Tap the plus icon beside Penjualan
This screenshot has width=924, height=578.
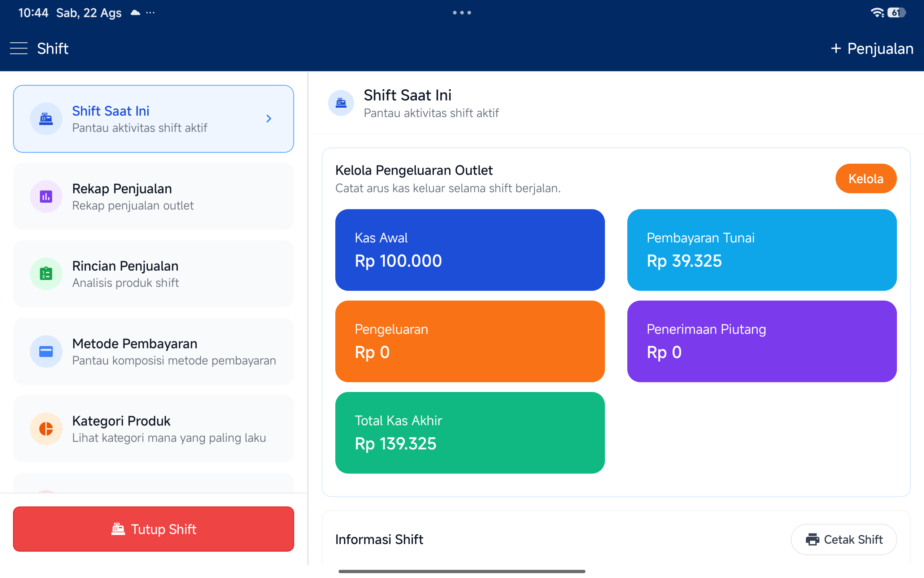coord(836,48)
